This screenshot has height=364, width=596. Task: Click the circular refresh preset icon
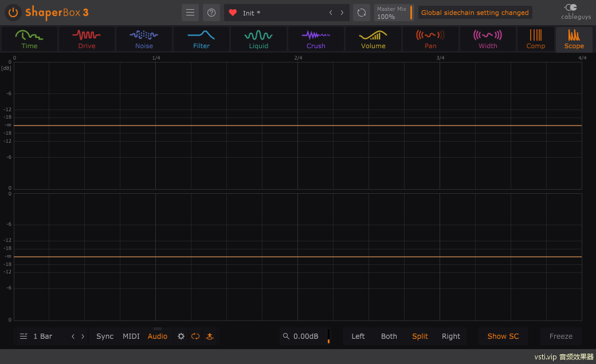[x=362, y=13]
